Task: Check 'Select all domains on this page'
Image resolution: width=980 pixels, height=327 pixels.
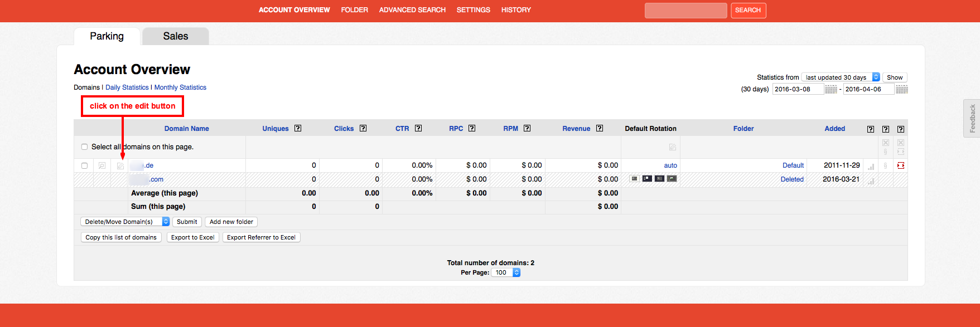Action: pyautogui.click(x=85, y=147)
